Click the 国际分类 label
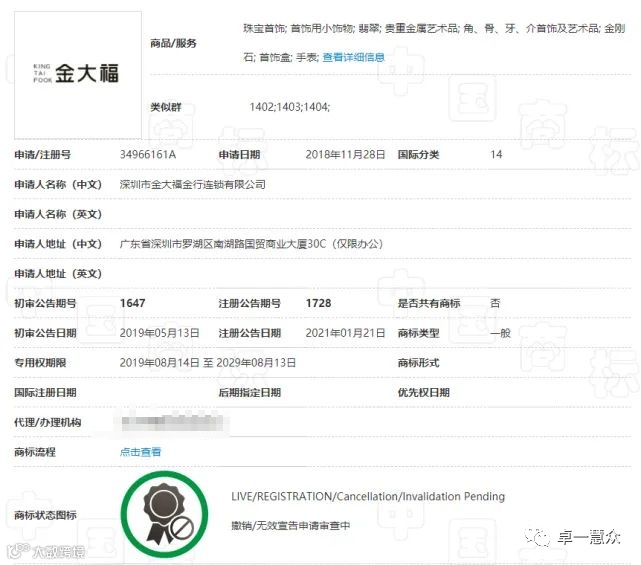Image resolution: width=641 pixels, height=565 pixels. (x=419, y=155)
